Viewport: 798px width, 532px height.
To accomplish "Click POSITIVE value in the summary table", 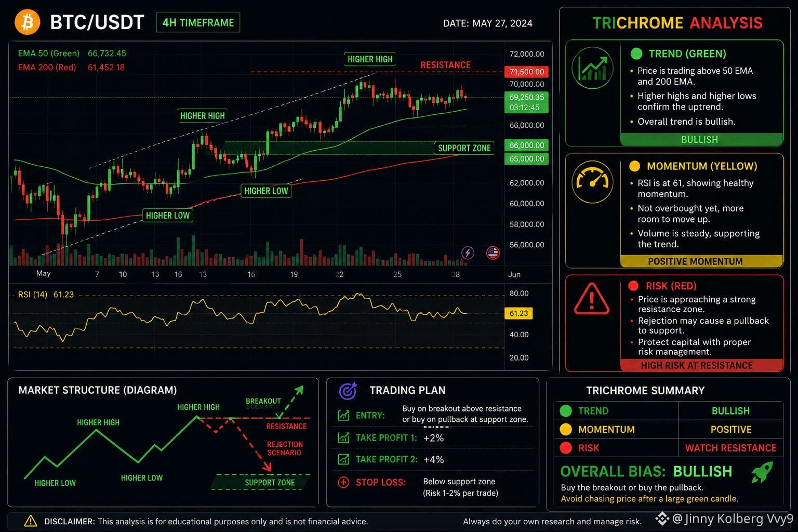I will pyautogui.click(x=730, y=430).
